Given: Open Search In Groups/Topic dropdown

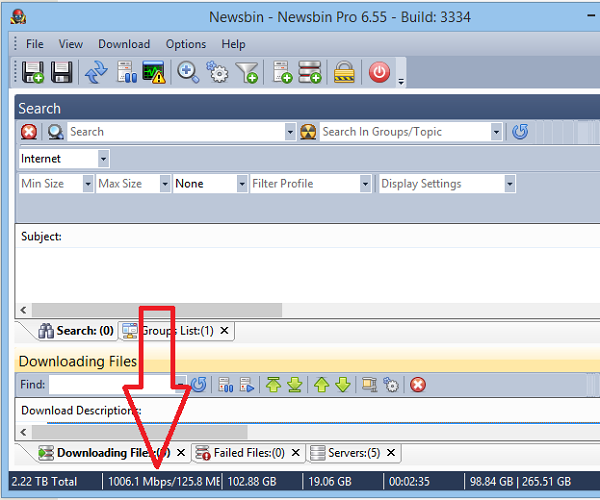Looking at the screenshot, I should (496, 132).
